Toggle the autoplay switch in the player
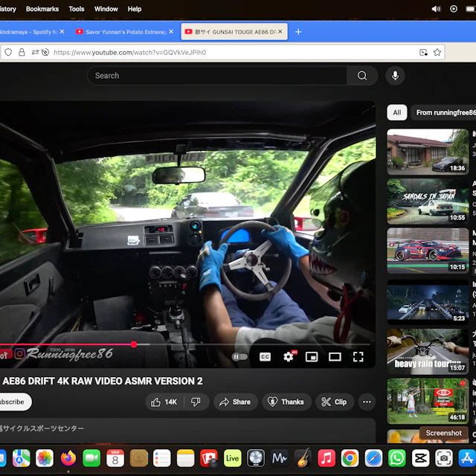The height and width of the screenshot is (476, 476). 239,357
